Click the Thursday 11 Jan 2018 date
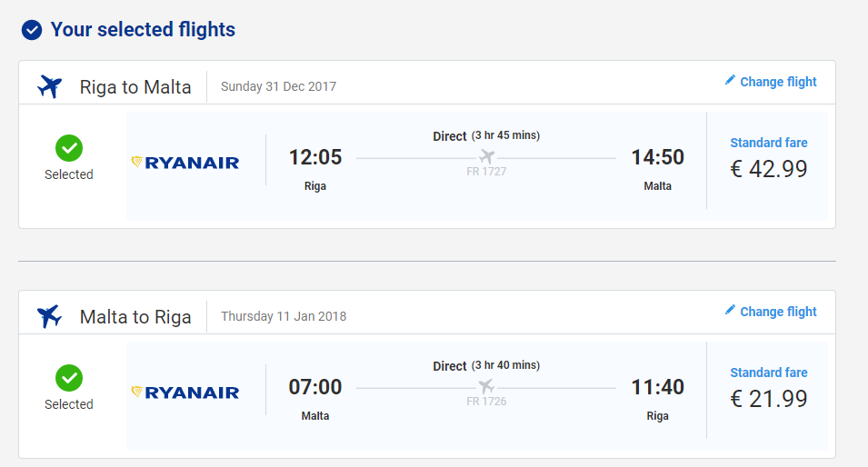Image resolution: width=868 pixels, height=467 pixels. tap(284, 316)
